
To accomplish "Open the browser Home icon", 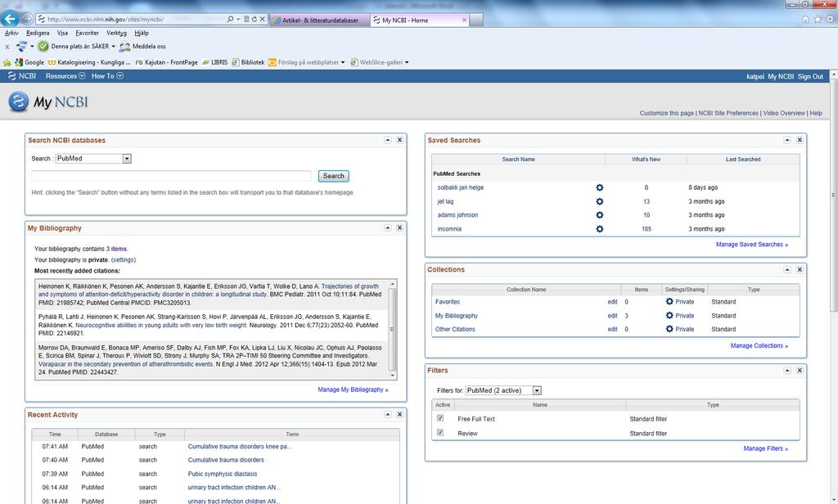I will click(x=805, y=20).
